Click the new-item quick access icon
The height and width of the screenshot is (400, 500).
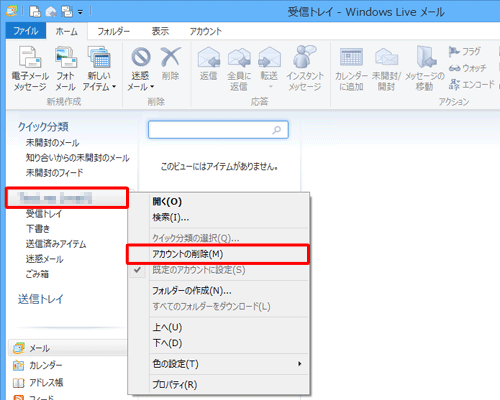pyautogui.click(x=35, y=12)
